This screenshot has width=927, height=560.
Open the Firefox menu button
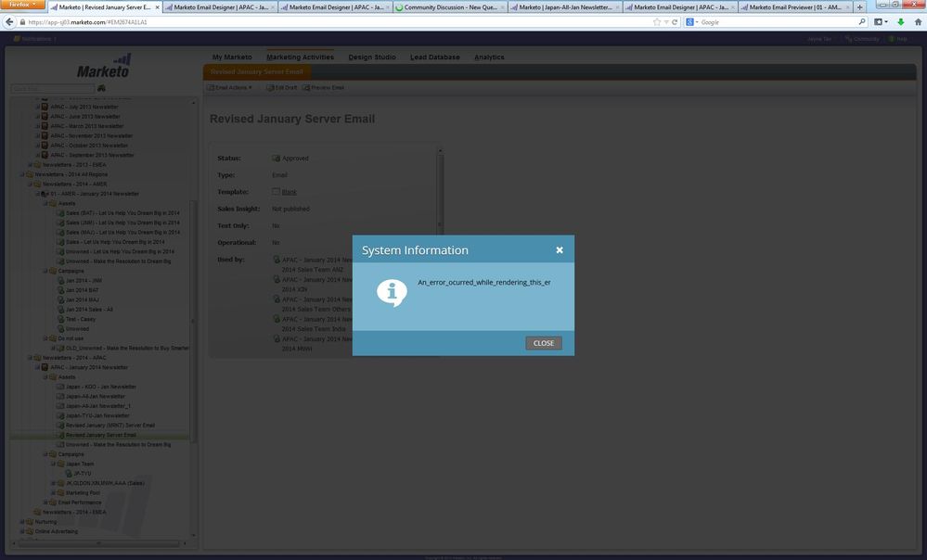tap(25, 6)
